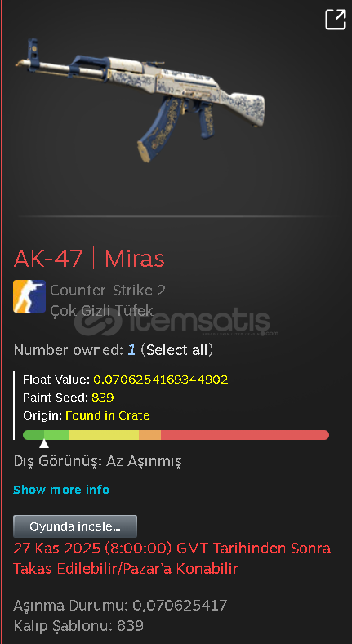This screenshot has height=644, width=352.
Task: Click the Found in Crate origin text
Action: coord(108,415)
